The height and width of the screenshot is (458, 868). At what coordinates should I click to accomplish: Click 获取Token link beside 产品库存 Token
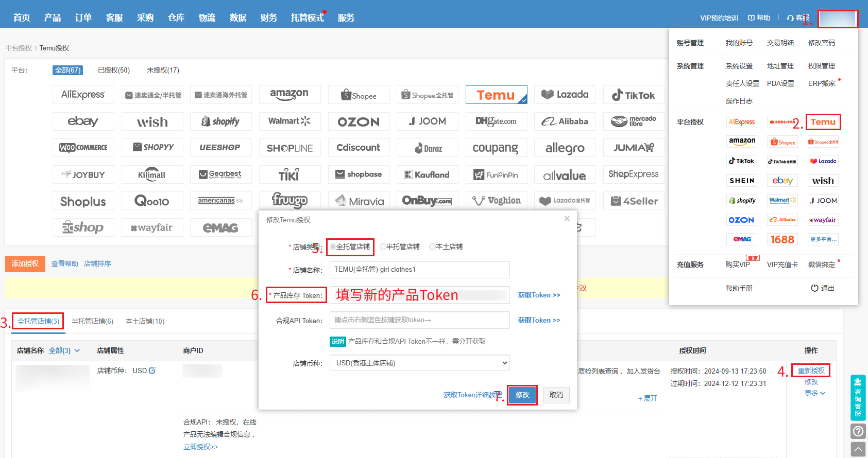539,295
